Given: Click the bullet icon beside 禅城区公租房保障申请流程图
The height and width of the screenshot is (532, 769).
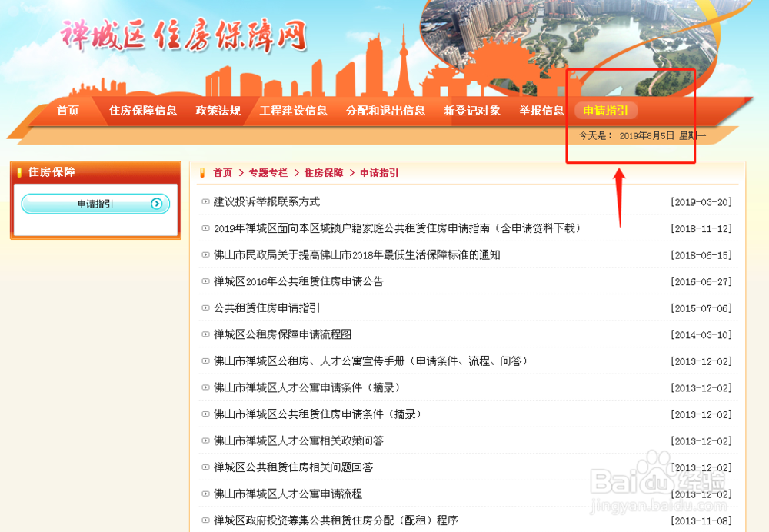Looking at the screenshot, I should click(204, 334).
